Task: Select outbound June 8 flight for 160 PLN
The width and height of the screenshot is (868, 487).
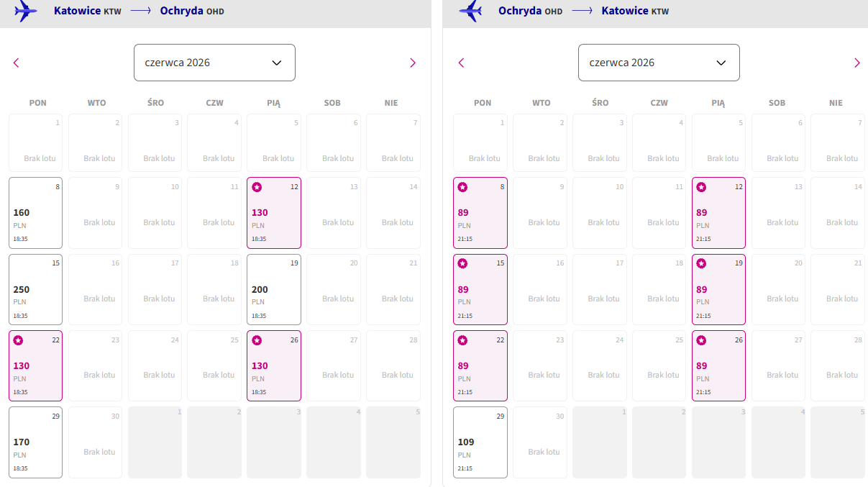Action: click(x=36, y=213)
